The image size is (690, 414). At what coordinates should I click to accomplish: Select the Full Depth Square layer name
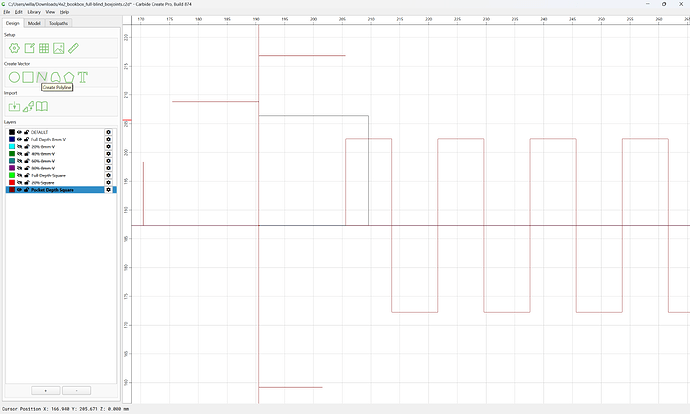pyautogui.click(x=48, y=176)
